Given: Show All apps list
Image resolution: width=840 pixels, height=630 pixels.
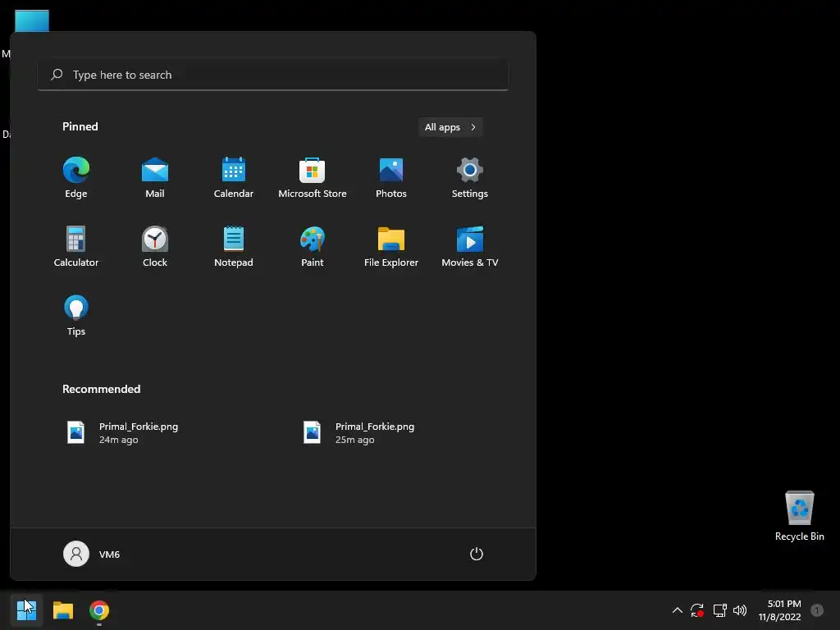Looking at the screenshot, I should tap(450, 127).
